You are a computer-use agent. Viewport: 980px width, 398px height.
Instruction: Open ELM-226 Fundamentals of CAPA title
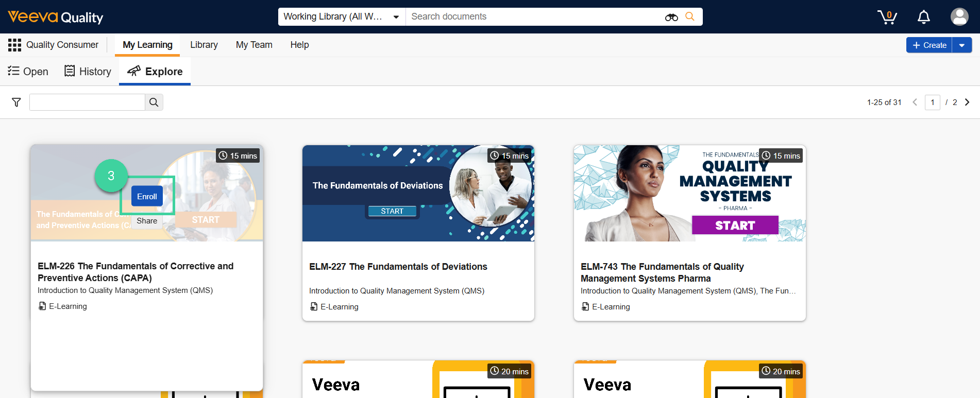tap(136, 272)
